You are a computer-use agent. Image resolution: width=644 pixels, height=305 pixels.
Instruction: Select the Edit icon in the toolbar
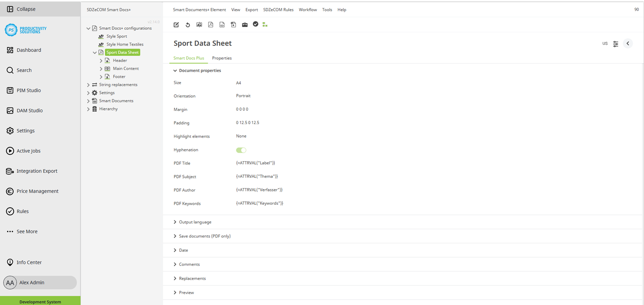pyautogui.click(x=176, y=25)
